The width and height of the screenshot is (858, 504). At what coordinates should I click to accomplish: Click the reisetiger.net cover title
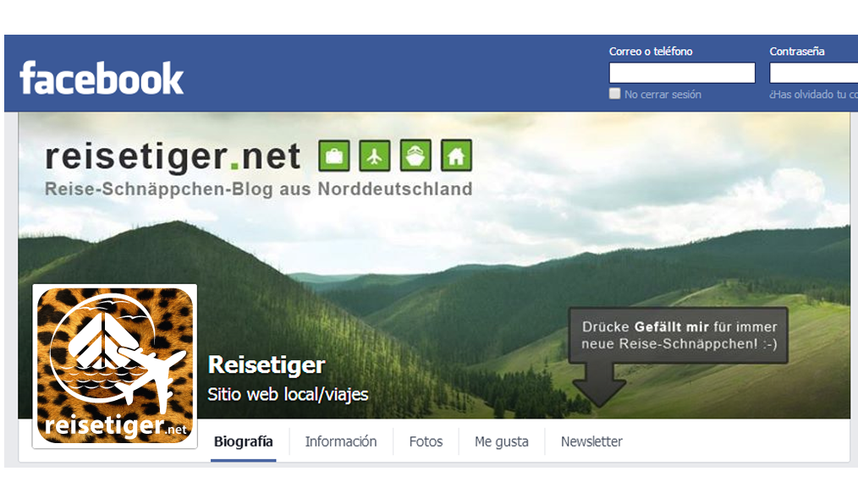coord(173,156)
